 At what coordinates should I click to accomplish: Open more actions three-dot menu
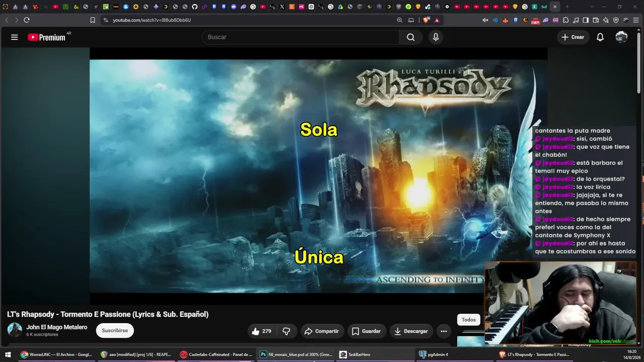tap(443, 331)
